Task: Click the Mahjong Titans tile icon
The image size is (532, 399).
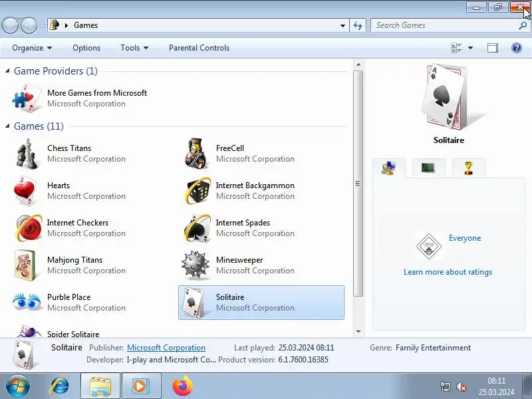Action: [x=25, y=265]
